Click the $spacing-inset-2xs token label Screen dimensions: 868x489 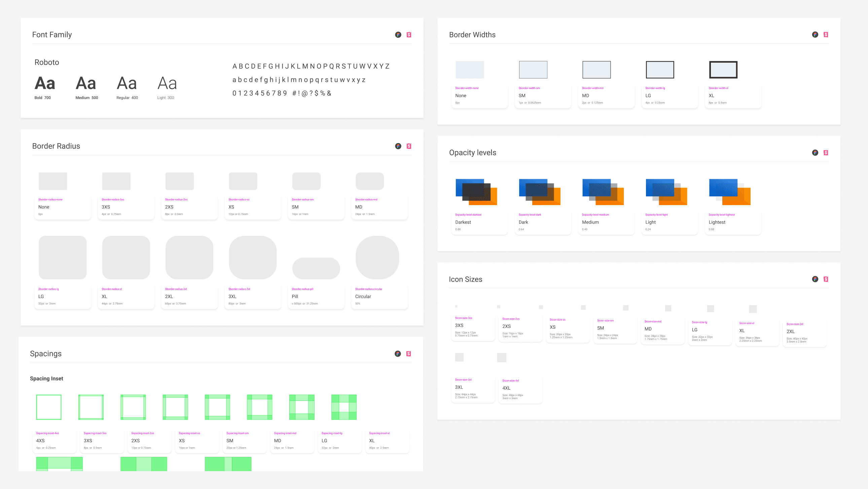(x=143, y=433)
